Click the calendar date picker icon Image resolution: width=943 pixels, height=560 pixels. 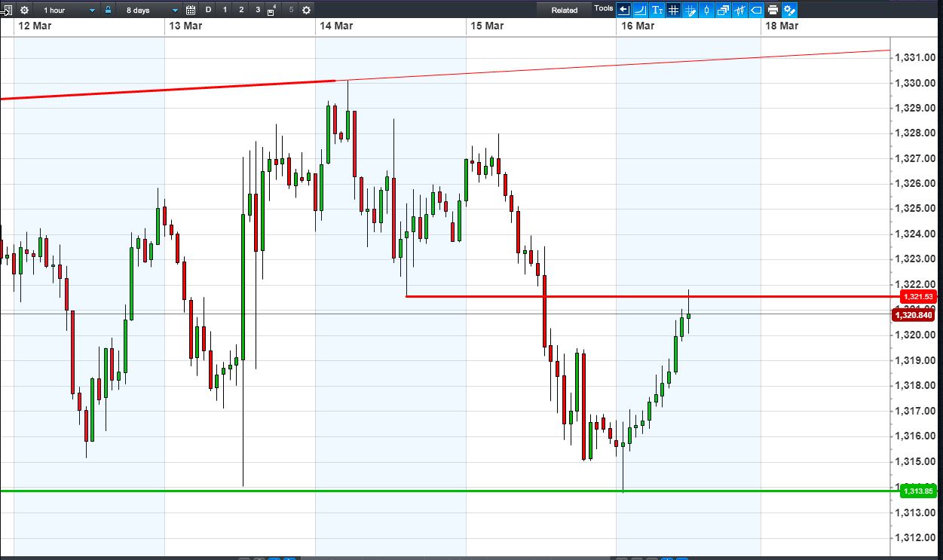[x=191, y=10]
